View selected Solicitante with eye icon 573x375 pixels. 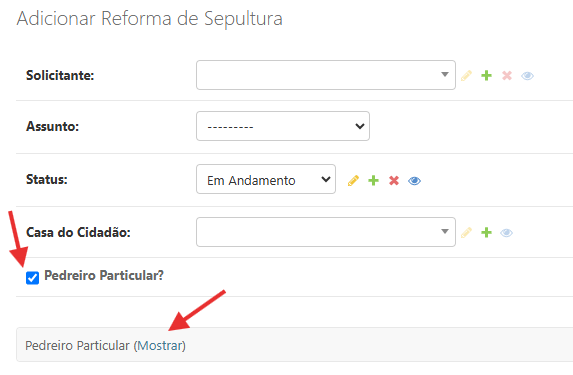tap(527, 76)
